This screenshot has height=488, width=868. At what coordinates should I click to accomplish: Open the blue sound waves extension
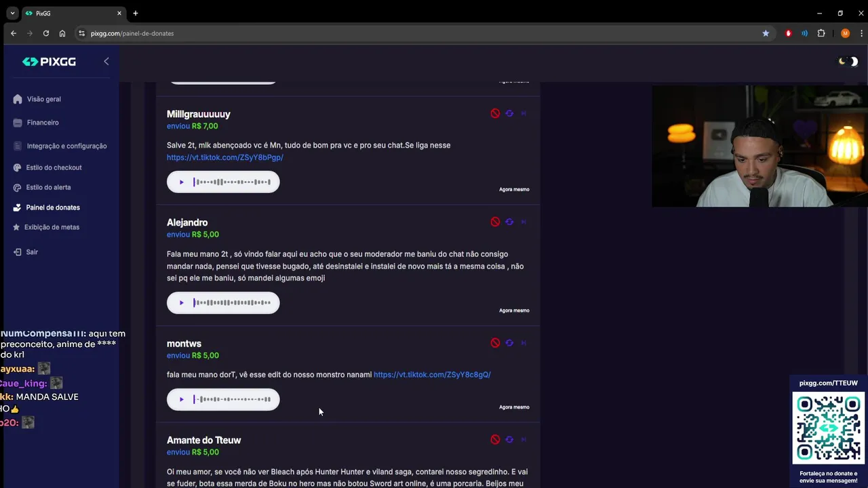804,33
